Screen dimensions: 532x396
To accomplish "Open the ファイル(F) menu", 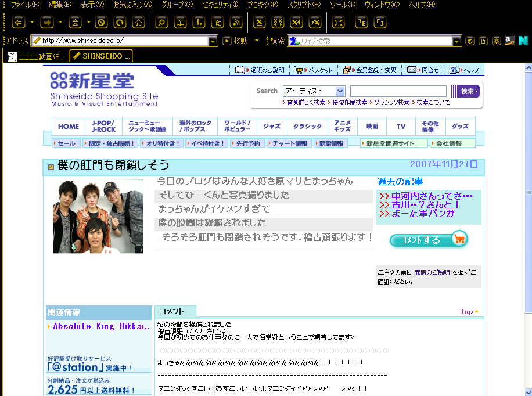I will [25, 5].
